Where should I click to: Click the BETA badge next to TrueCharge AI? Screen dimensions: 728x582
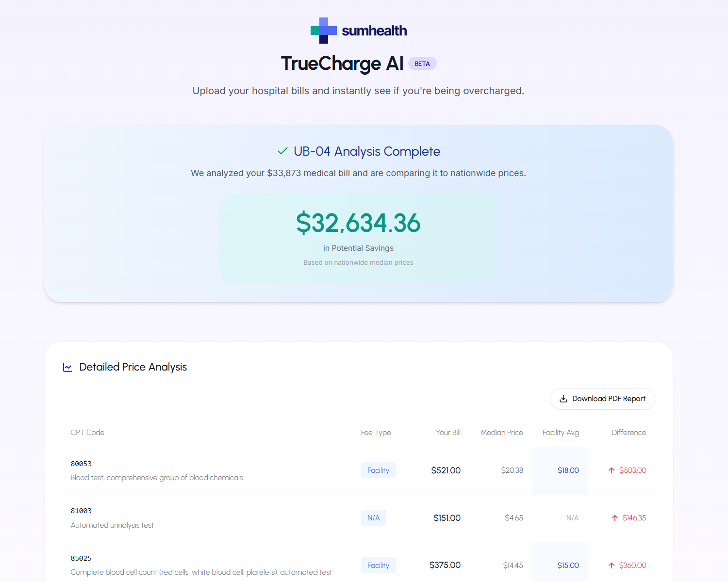coord(422,64)
